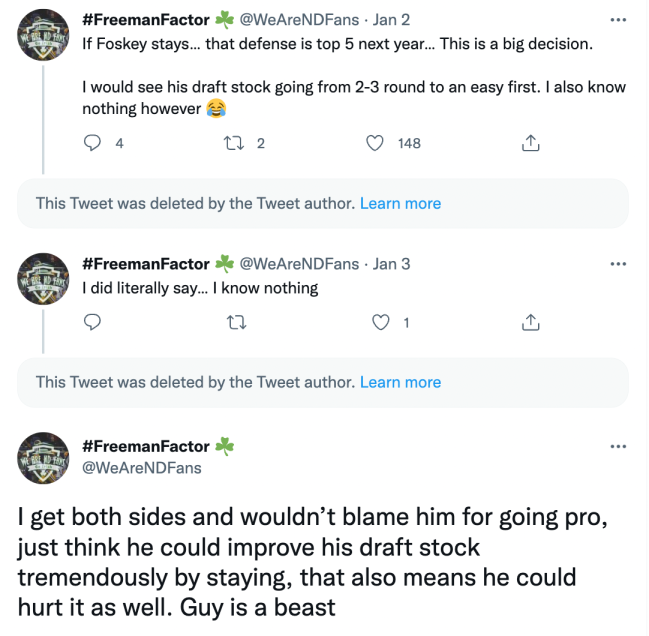Reply to the "I know nothing" tweet
The image size is (649, 636).
[93, 322]
